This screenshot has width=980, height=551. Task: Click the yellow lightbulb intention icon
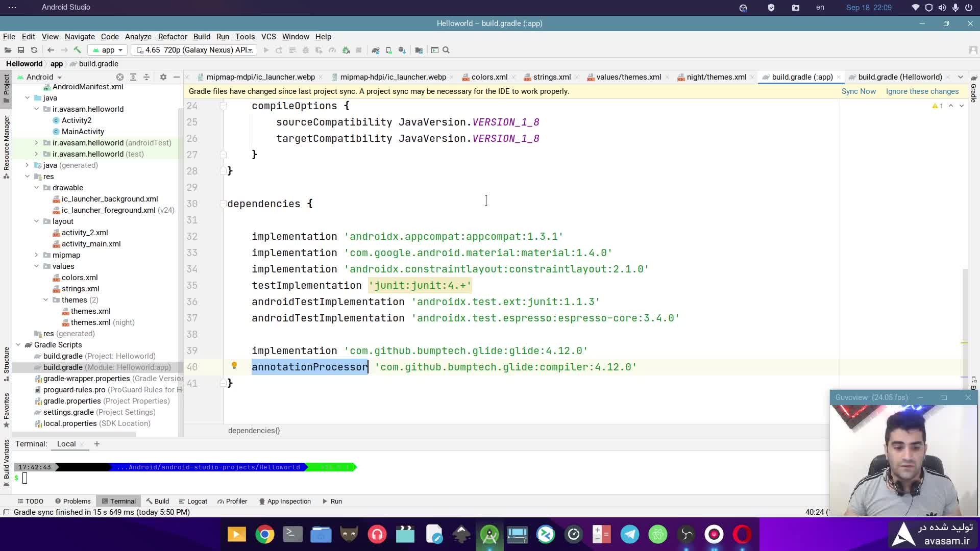pos(234,366)
